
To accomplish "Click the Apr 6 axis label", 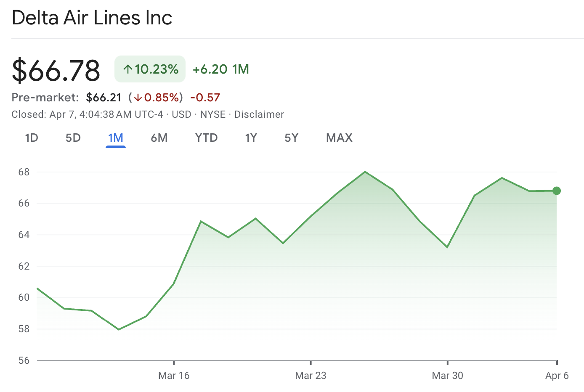I will tap(557, 376).
